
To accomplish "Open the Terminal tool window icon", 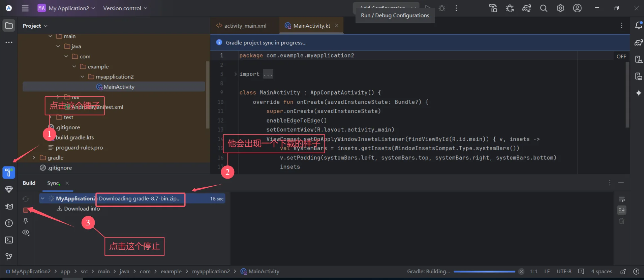I will tap(9, 240).
